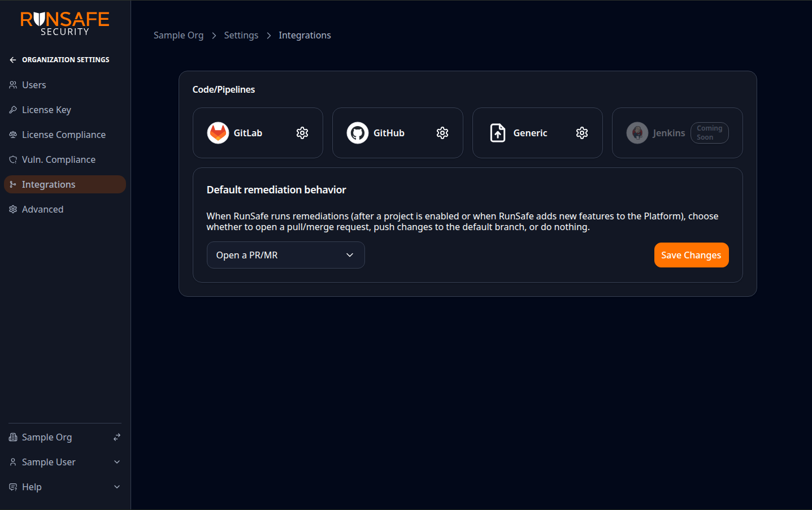The height and width of the screenshot is (510, 812).
Task: Expand the Sample User menu chevron
Action: click(x=117, y=462)
